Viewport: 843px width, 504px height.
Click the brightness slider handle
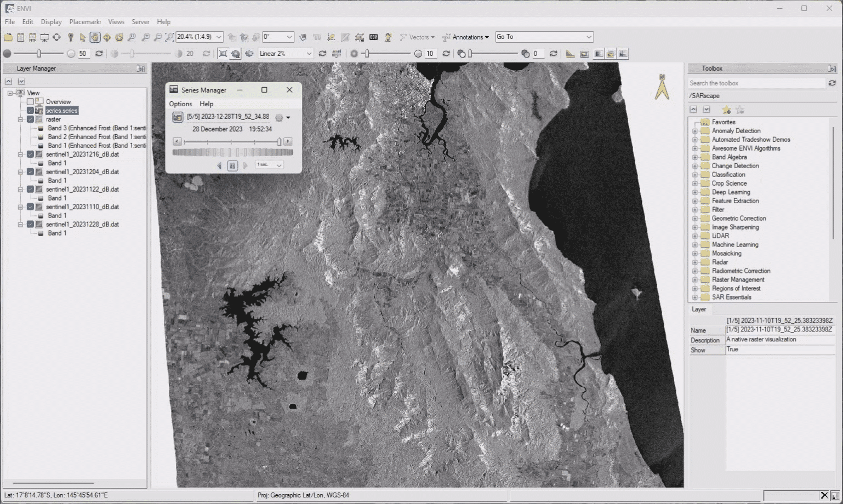tap(39, 54)
